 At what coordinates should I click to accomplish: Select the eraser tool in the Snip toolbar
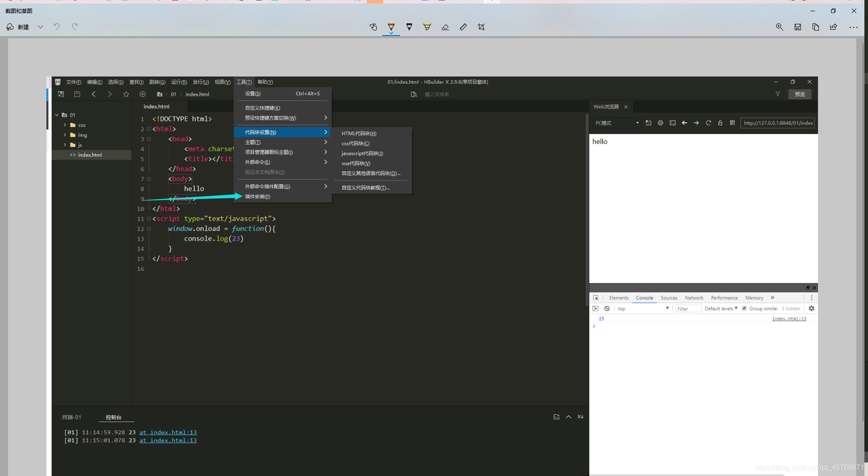[x=445, y=27]
